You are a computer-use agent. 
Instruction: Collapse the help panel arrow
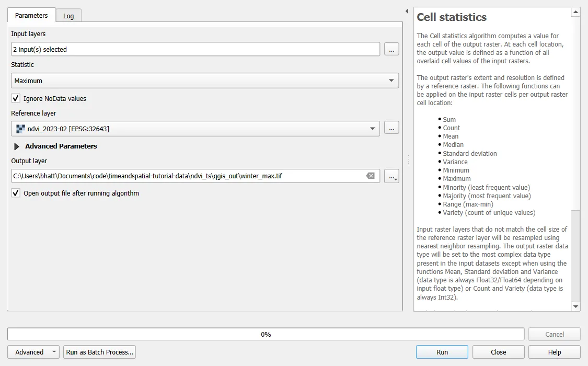[x=407, y=12]
